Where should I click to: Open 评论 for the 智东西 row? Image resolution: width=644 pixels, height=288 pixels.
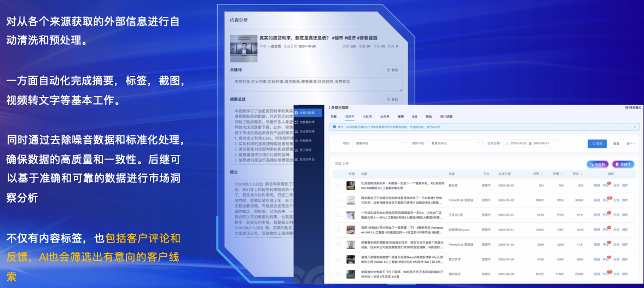[605, 186]
